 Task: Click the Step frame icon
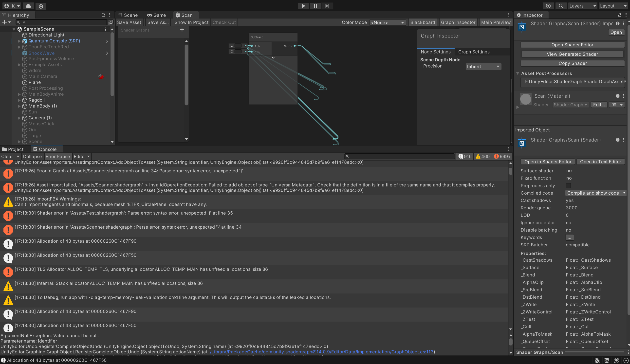pyautogui.click(x=327, y=6)
